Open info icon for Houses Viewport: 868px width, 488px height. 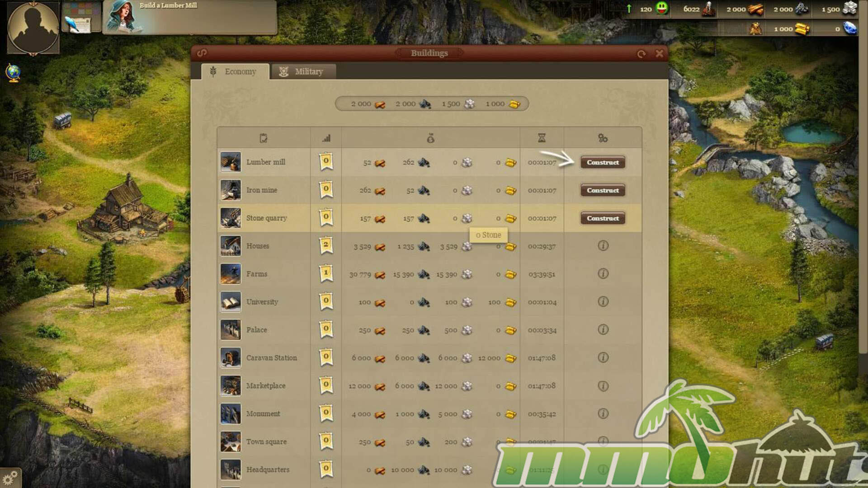pos(603,246)
